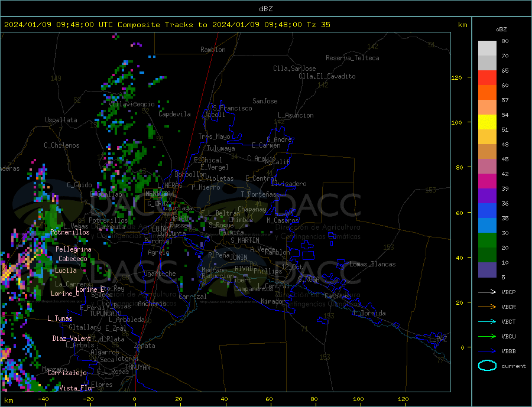Click the TUPUNGATO place label

click(106, 314)
